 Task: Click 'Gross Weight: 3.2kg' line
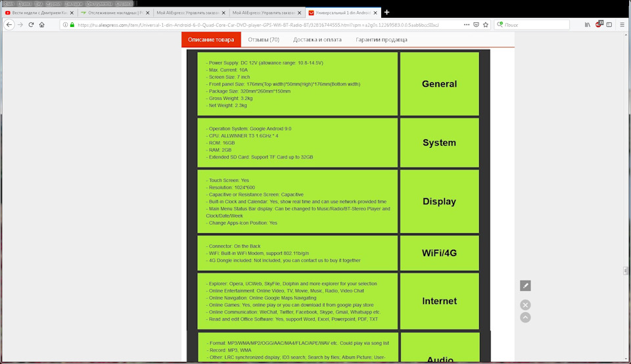tap(229, 98)
